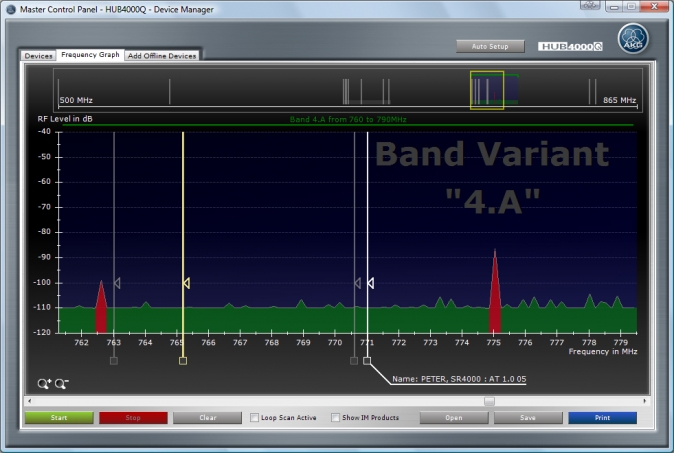Click the gray square handle below 770.6 MHz

[x=354, y=361]
